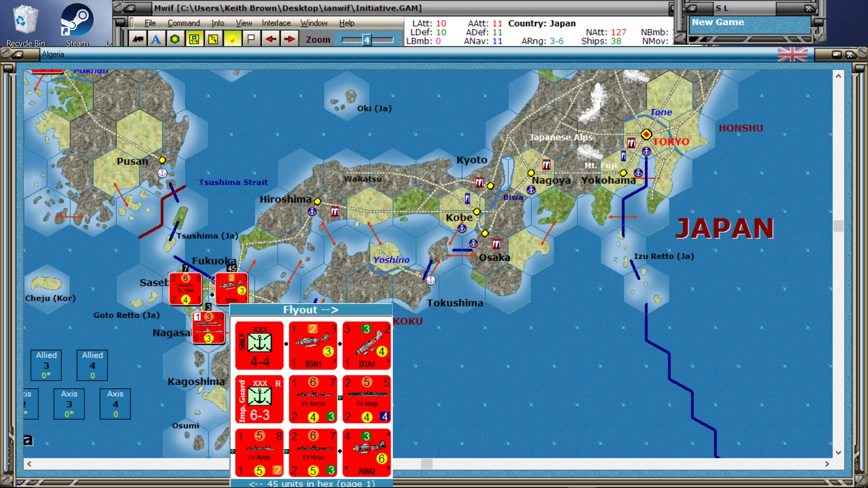Viewport: 868px width, 488px height.
Task: Select the D3A1 aircraft unit in flyout
Action: pyautogui.click(x=367, y=346)
